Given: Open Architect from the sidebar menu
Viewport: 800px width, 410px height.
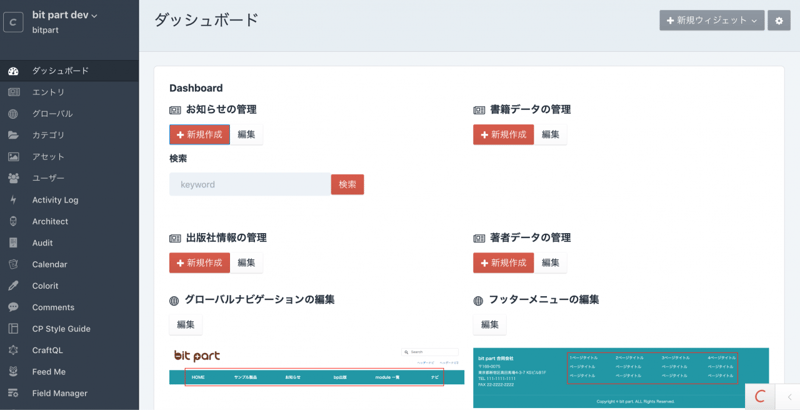Looking at the screenshot, I should (50, 221).
